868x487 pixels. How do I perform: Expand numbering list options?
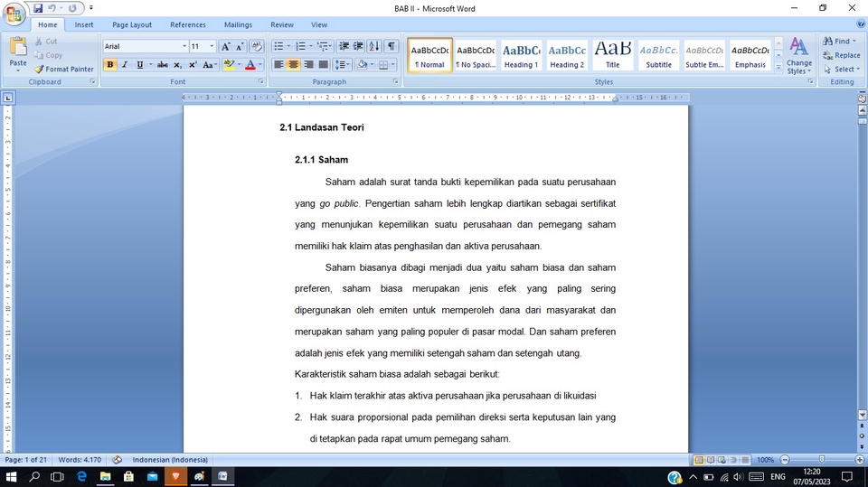coord(310,46)
